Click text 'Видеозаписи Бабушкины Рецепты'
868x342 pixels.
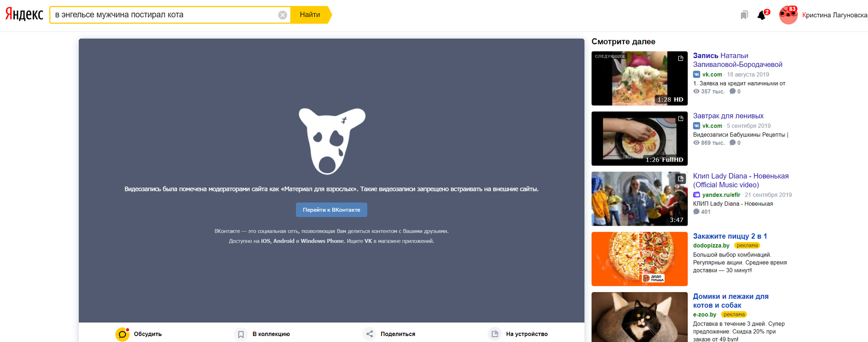pyautogui.click(x=739, y=135)
